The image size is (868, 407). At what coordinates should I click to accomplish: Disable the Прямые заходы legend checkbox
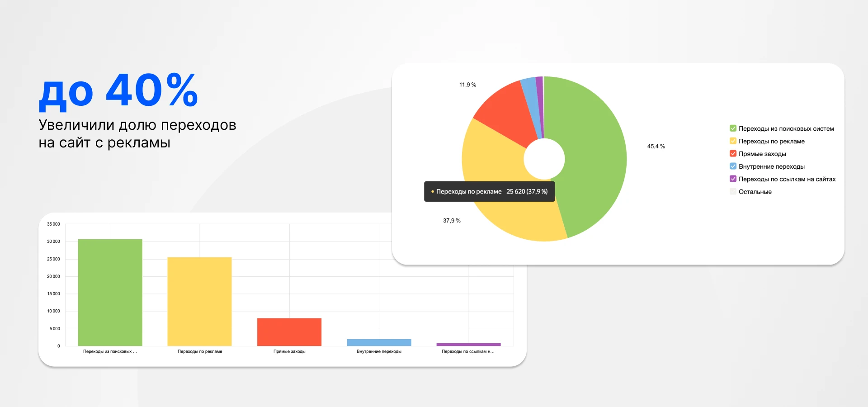coord(733,154)
